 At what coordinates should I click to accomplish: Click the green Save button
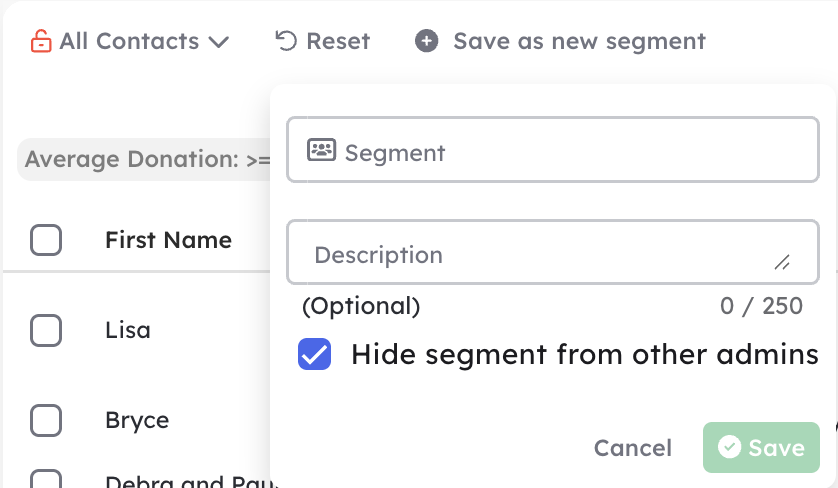click(x=761, y=447)
